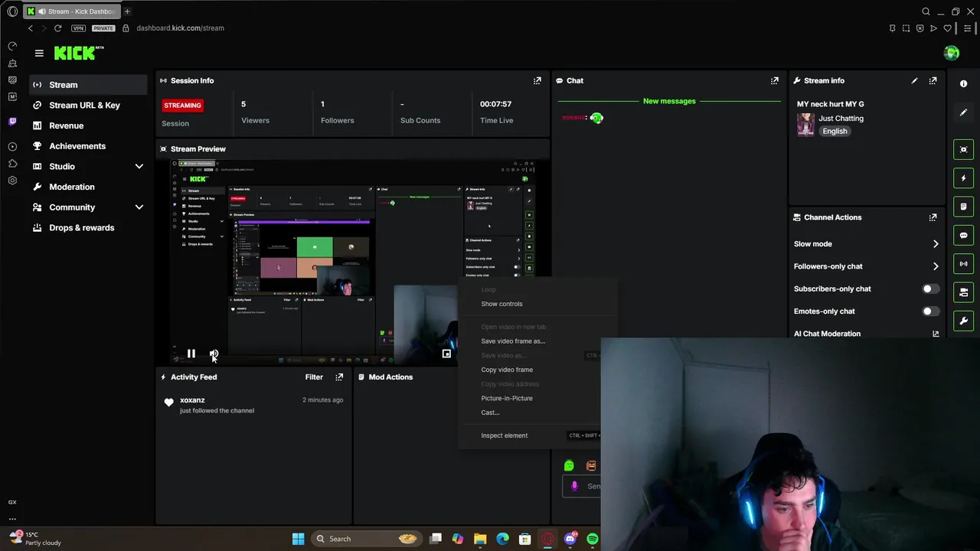Toggle Subscribers-only chat

coord(930,289)
